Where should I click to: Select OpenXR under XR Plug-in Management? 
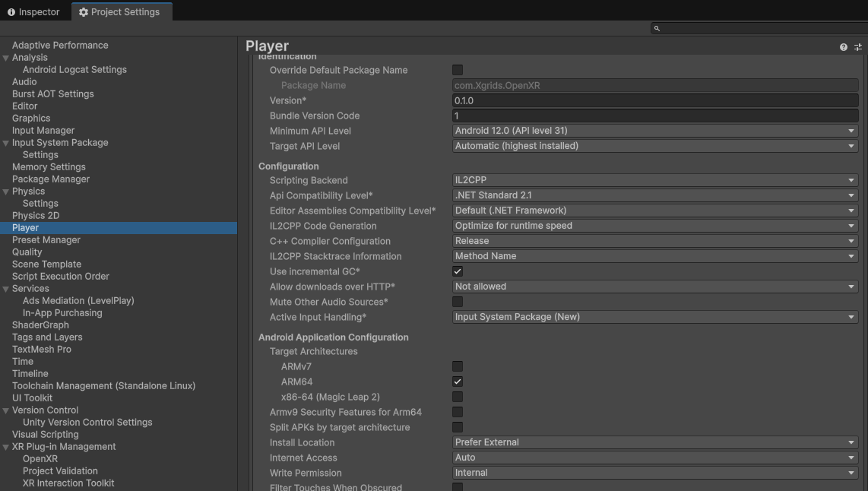pos(40,459)
